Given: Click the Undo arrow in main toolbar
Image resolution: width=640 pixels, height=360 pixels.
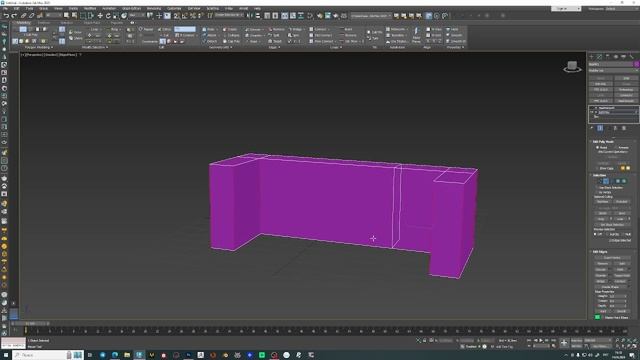Looking at the screenshot, I should click(x=6, y=16).
